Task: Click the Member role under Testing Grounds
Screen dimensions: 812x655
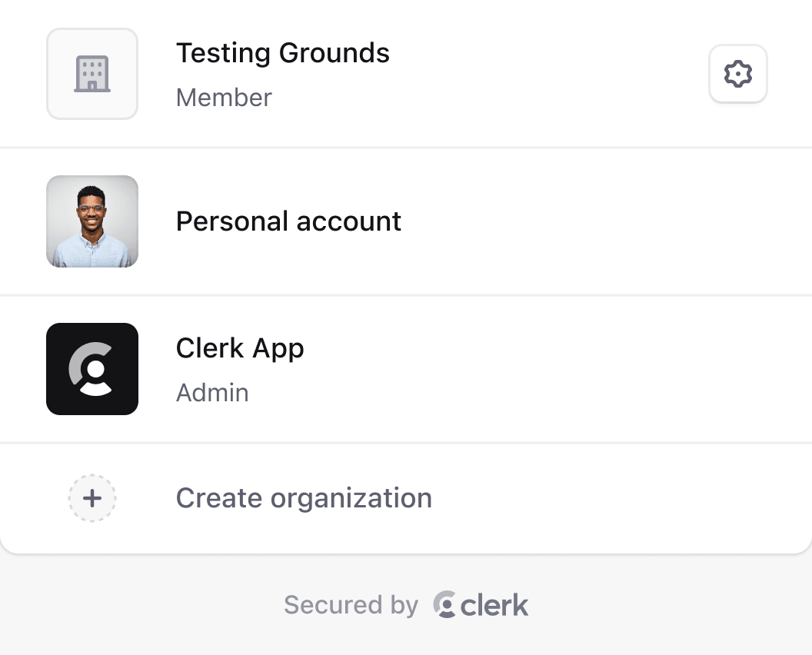Action: point(224,98)
